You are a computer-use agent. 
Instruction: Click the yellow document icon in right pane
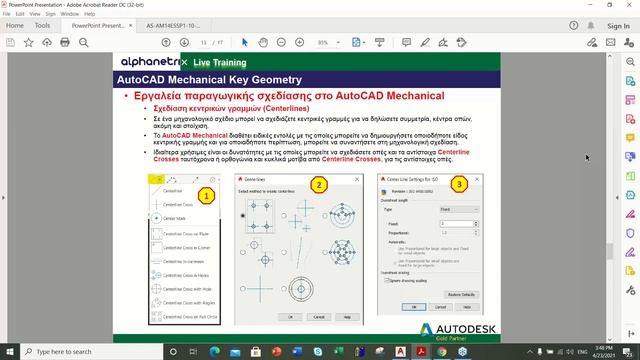(x=630, y=271)
